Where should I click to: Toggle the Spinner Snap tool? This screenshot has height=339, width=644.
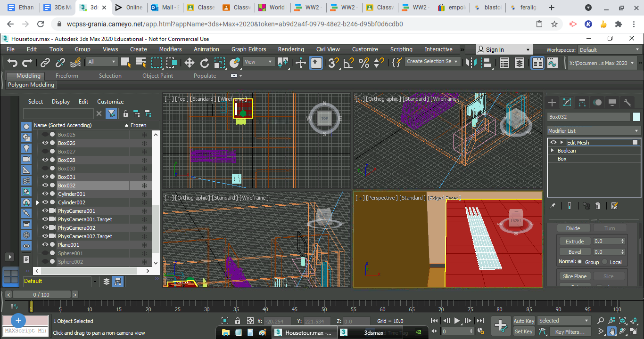(379, 62)
